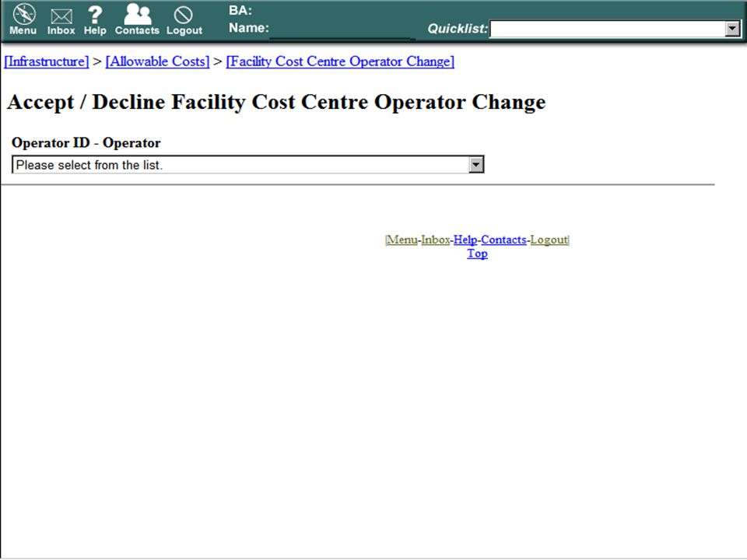Click the footer Contacts link
The height and width of the screenshot is (560, 747).
click(503, 240)
